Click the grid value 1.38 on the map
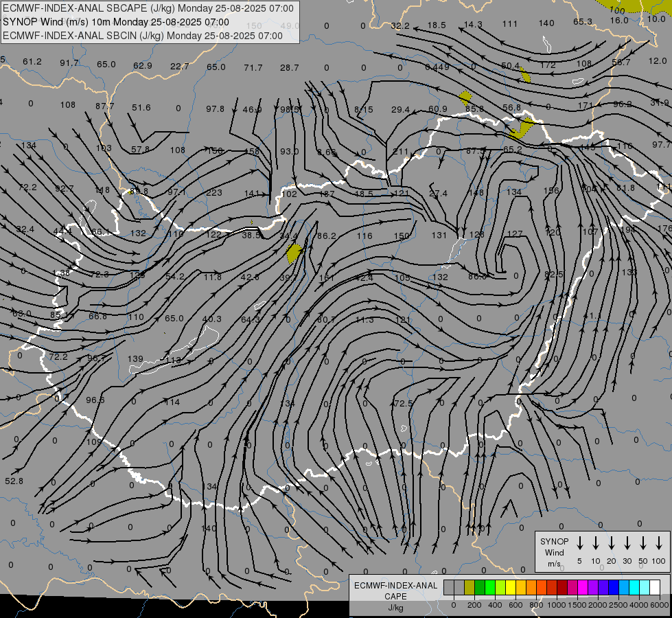The width and height of the screenshot is (672, 618). (61, 273)
